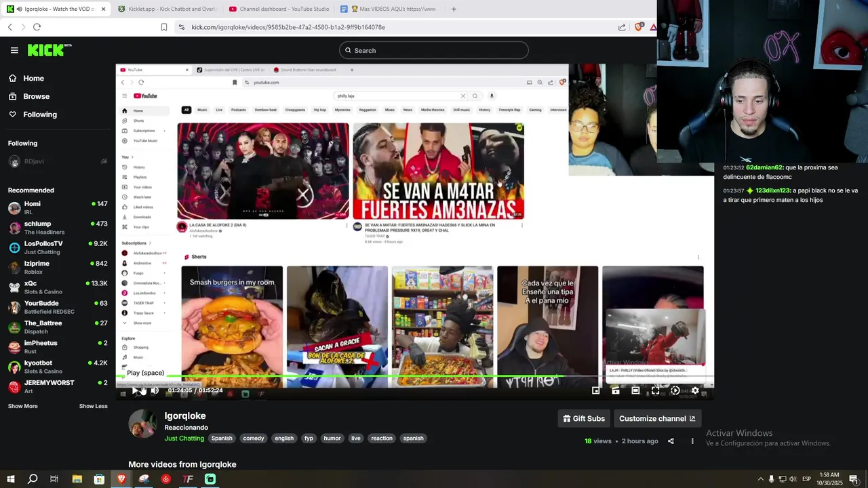868x488 pixels.
Task: Open Windows taskbar search
Action: (x=33, y=479)
